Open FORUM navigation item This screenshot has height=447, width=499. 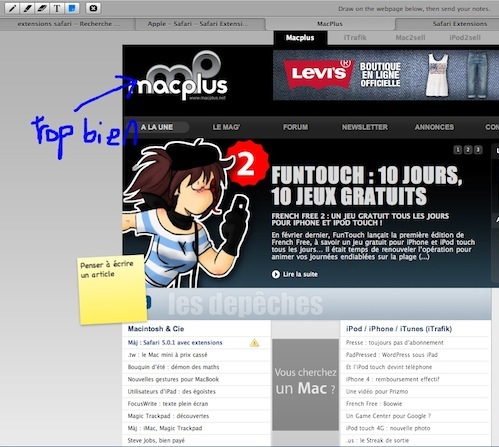coord(295,127)
